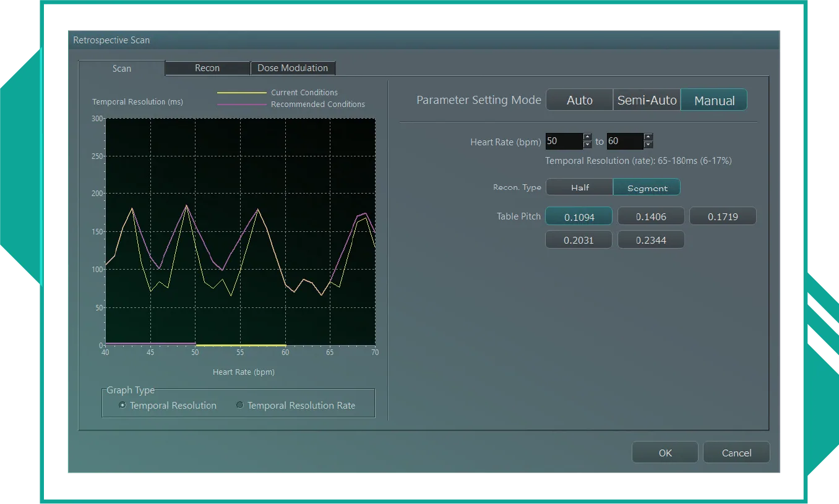Click the upper heart rate field showing 60
Viewport: 839px width, 504px height.
click(625, 141)
